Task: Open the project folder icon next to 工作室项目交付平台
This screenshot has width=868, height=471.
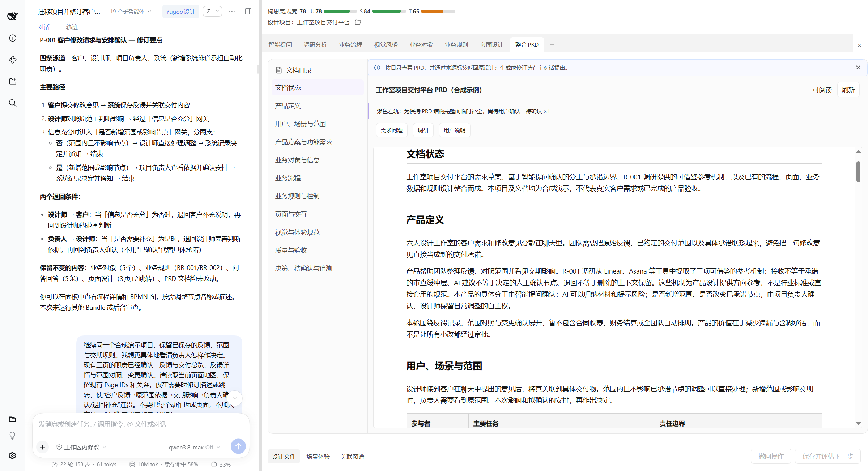Action: tap(358, 22)
